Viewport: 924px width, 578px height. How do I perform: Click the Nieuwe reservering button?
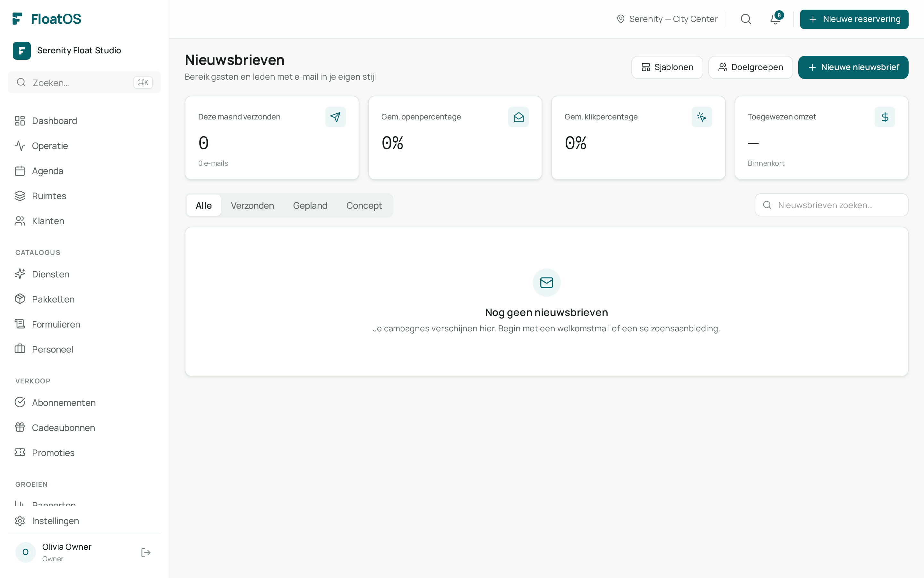pyautogui.click(x=854, y=19)
